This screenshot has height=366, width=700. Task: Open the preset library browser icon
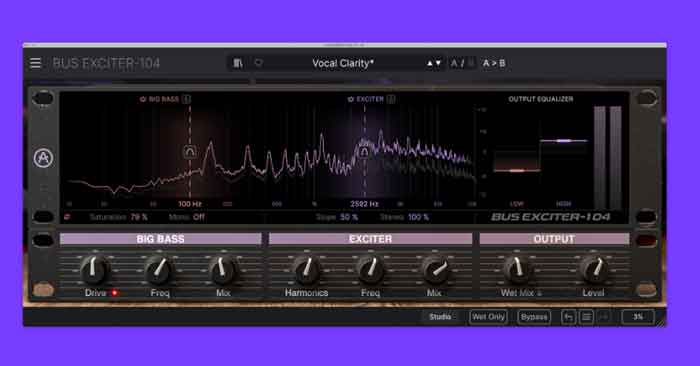point(238,63)
